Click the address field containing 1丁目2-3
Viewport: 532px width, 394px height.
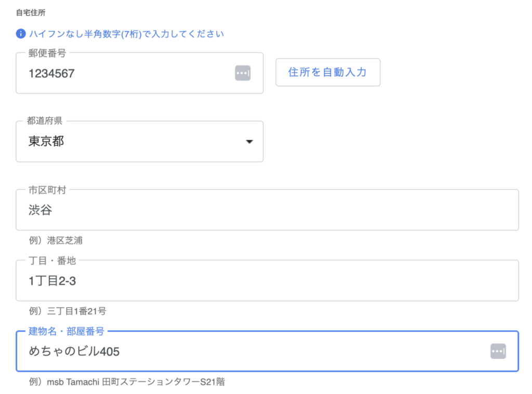click(267, 281)
